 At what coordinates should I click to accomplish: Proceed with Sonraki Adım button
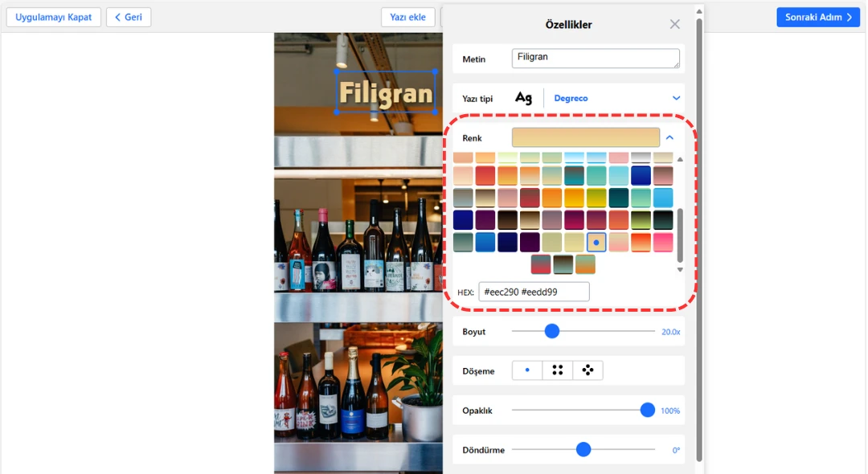[x=817, y=17]
